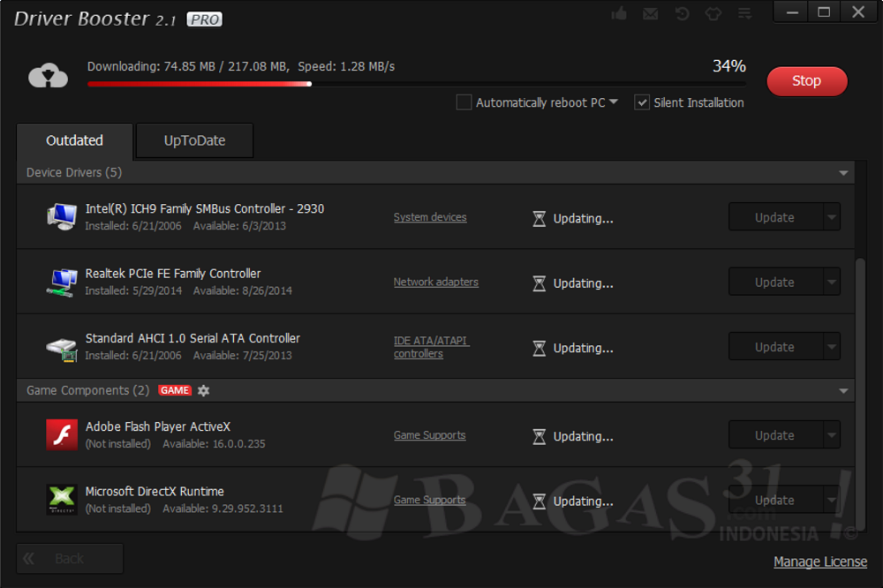
Task: Open the skin (shirt) icon
Action: click(713, 13)
